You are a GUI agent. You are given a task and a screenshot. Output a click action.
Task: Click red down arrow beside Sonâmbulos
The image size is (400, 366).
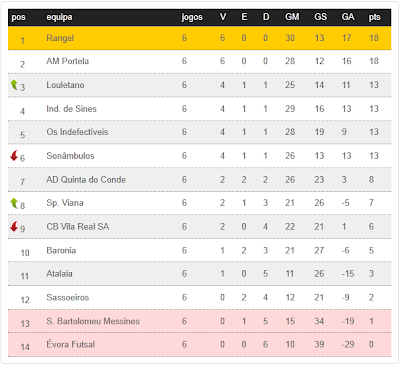(x=14, y=155)
